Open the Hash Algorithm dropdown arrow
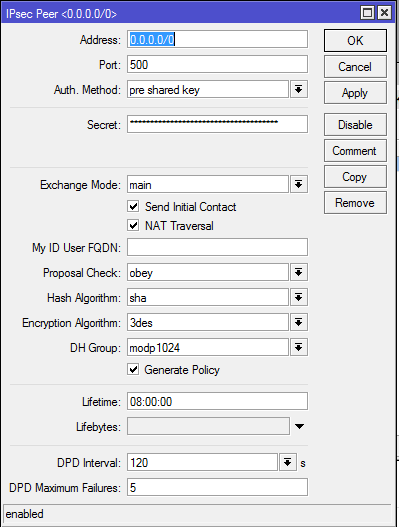This screenshot has height=527, width=399. [x=298, y=297]
